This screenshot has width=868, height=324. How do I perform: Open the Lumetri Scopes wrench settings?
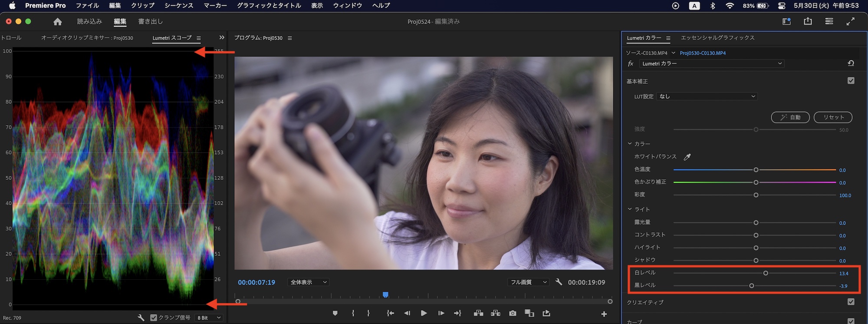point(141,318)
